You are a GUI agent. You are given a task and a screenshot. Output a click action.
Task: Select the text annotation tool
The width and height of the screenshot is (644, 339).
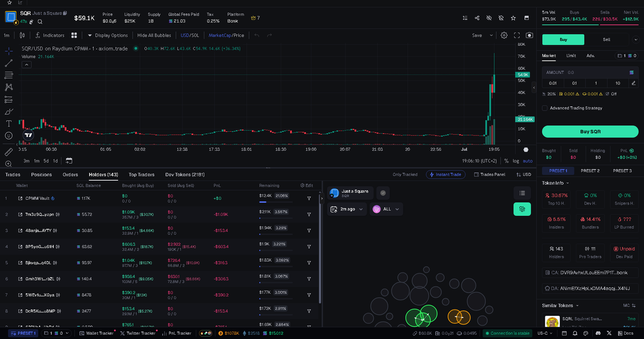9,124
